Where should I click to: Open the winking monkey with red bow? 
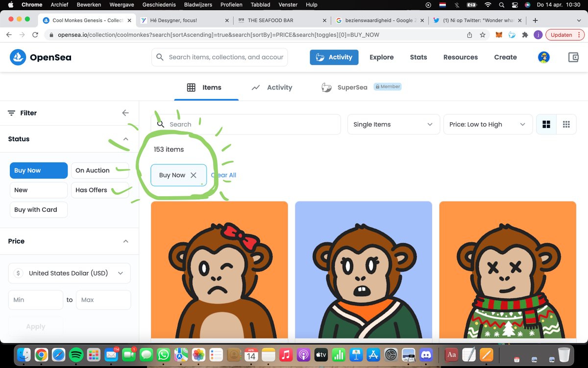click(x=220, y=270)
